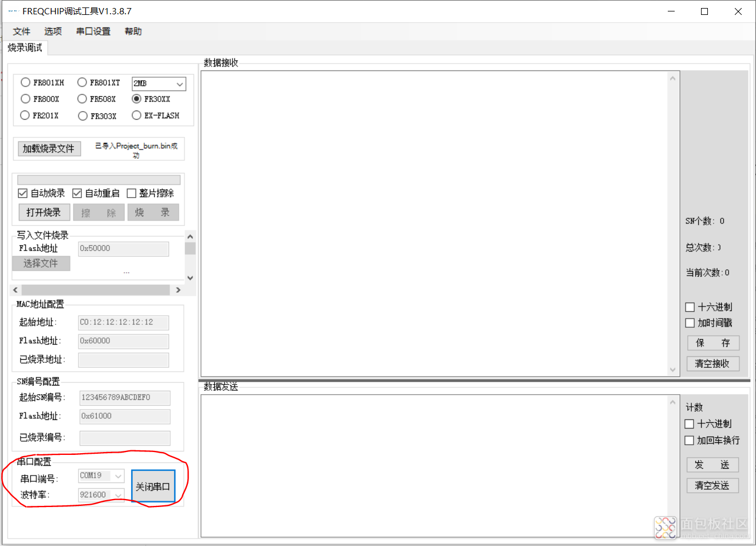Click inside the 数据接收 text area
The height and width of the screenshot is (546, 756).
[x=435, y=223]
